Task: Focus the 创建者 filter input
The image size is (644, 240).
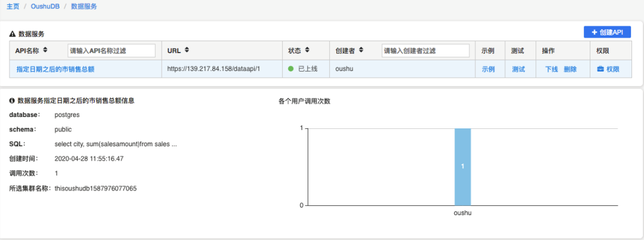Action: click(x=426, y=51)
